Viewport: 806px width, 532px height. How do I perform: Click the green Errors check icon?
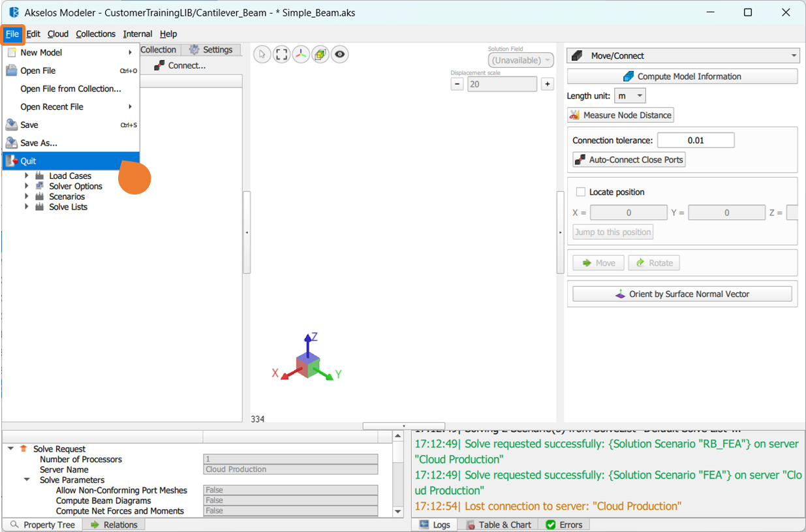point(551,525)
